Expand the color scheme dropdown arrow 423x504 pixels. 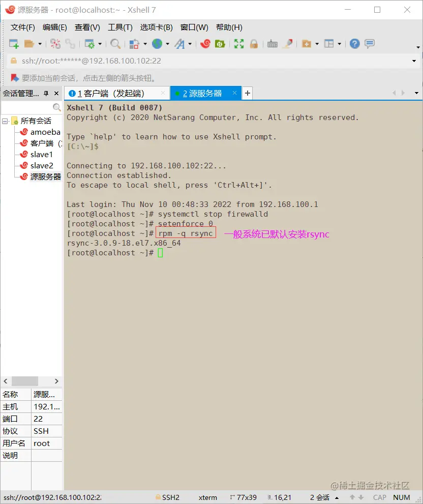[x=145, y=44]
